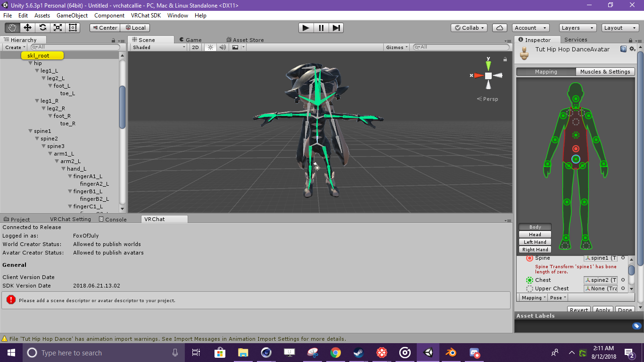Switch to Muscles & Settings tab

click(605, 72)
